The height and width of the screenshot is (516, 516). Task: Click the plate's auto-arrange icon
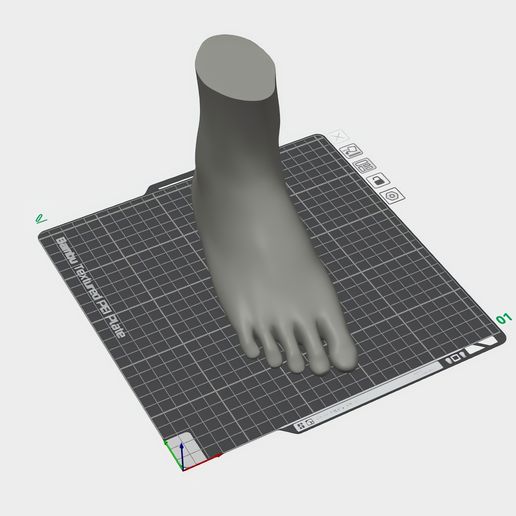pyautogui.click(x=365, y=165)
